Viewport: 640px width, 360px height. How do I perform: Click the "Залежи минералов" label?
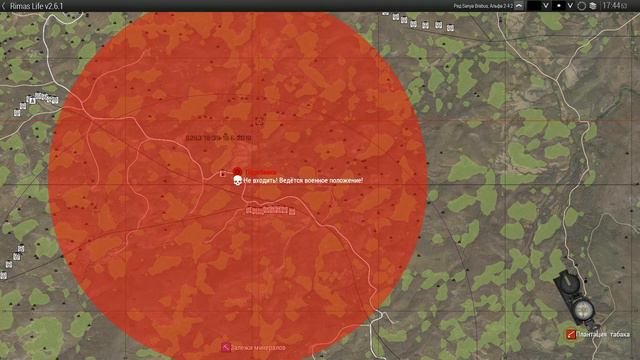pos(258,348)
